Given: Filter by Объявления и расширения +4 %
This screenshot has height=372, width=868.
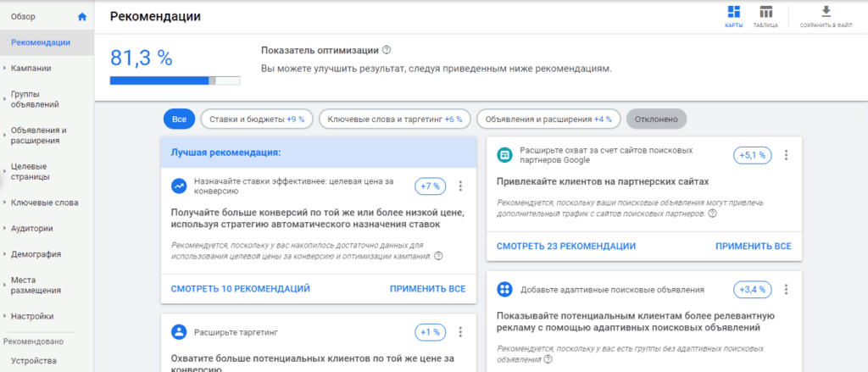Looking at the screenshot, I should point(548,119).
